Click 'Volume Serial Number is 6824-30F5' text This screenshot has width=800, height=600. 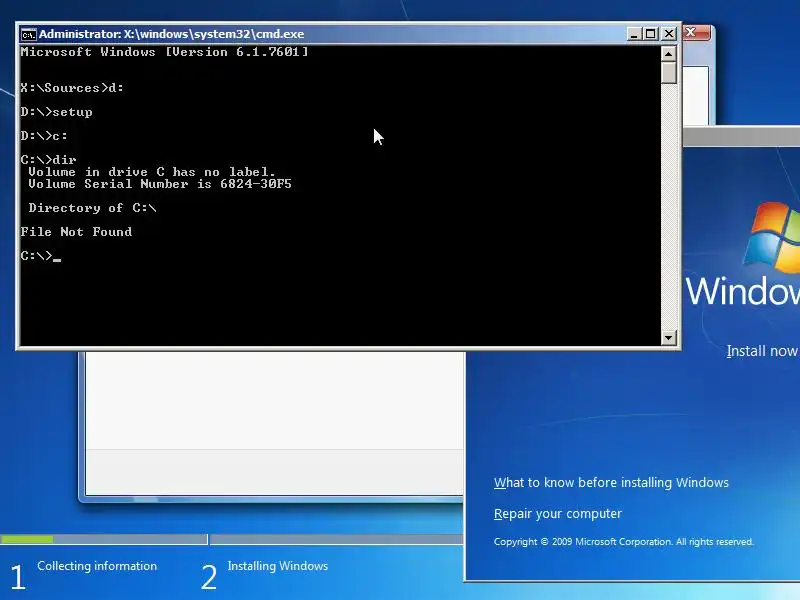click(x=160, y=184)
